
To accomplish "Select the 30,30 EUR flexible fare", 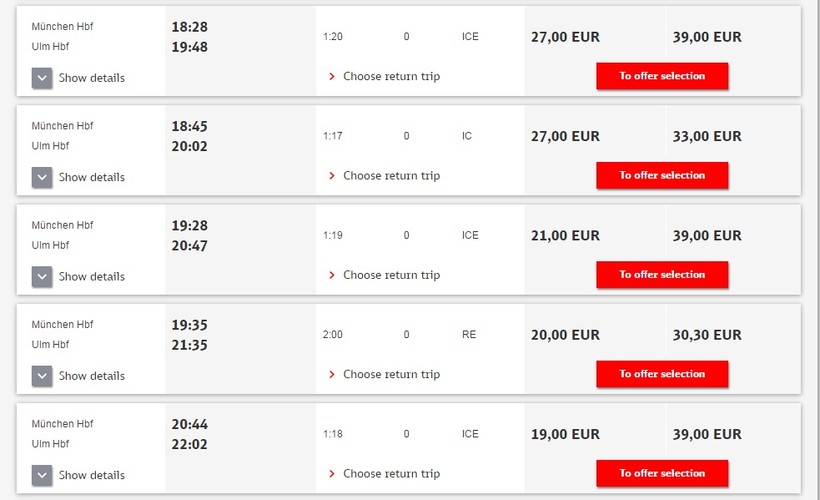I will click(707, 335).
